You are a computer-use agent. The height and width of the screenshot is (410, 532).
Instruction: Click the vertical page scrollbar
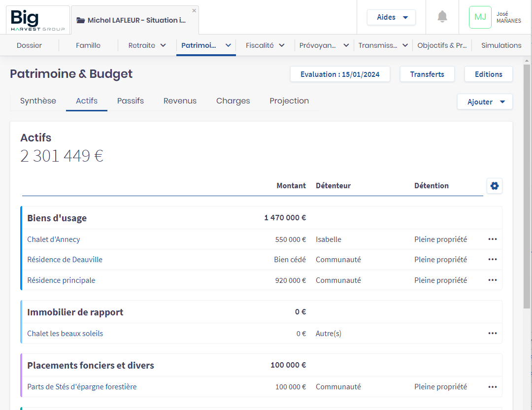pyautogui.click(x=527, y=197)
